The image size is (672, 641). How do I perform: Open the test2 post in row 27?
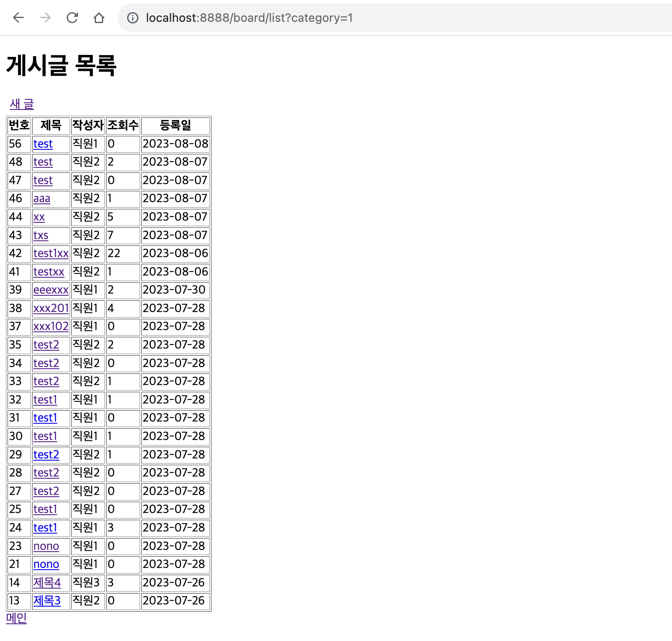pyautogui.click(x=46, y=491)
